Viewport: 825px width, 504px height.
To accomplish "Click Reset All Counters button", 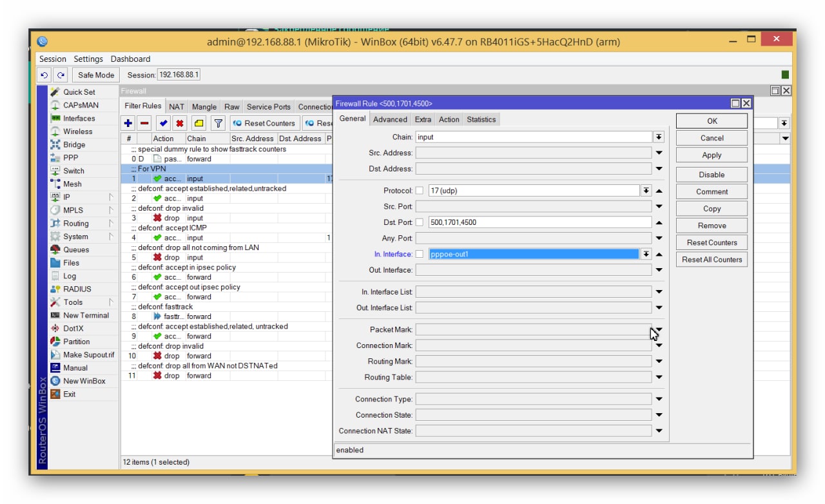I will 712,260.
